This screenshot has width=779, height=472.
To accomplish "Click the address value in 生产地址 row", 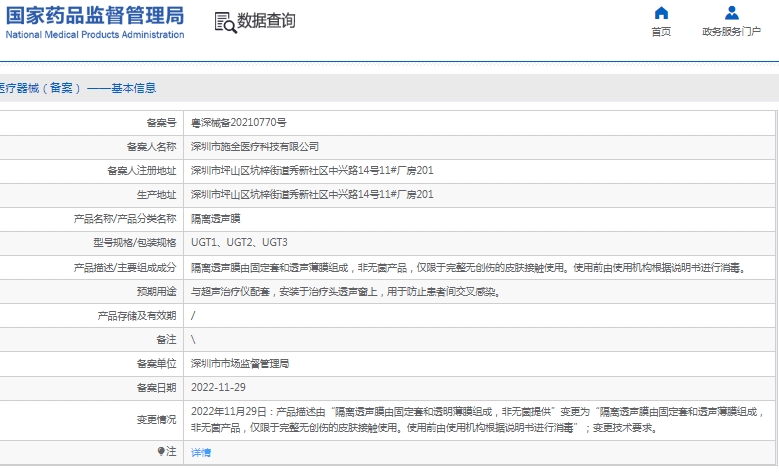I will 312,194.
